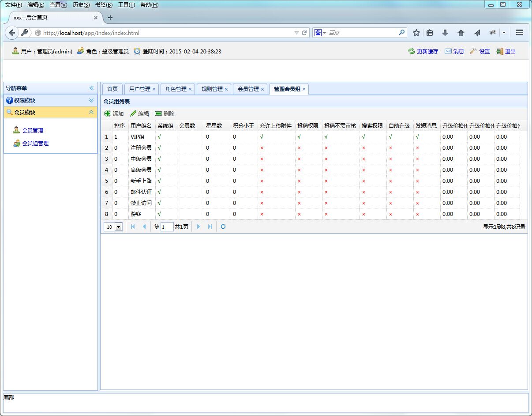Go to the browser home page icon
Viewport: 532px width, 416px height.
pos(461,33)
